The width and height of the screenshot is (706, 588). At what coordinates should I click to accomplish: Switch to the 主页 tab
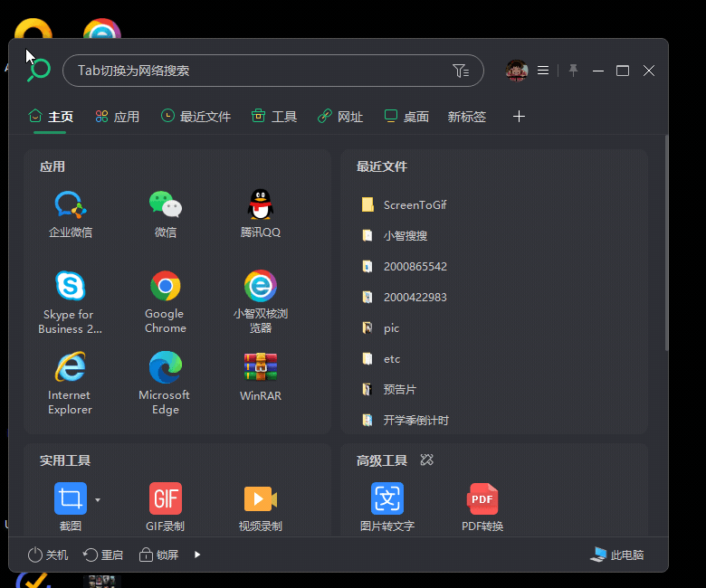pyautogui.click(x=51, y=117)
